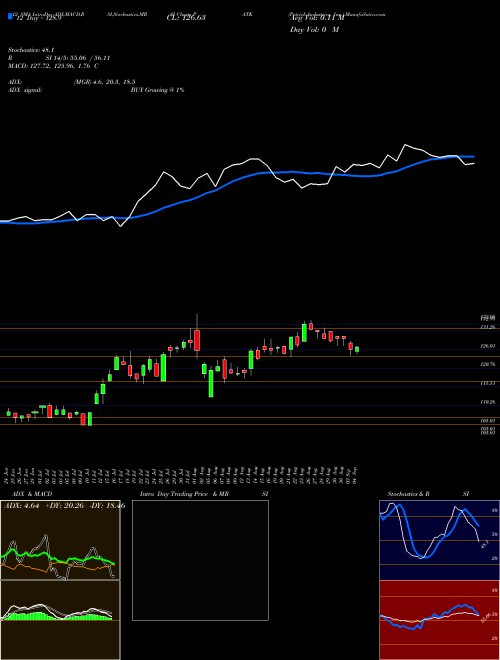The height and width of the screenshot is (660, 500).
Task: Click the last green candlestick on the chart
Action: coord(357,349)
